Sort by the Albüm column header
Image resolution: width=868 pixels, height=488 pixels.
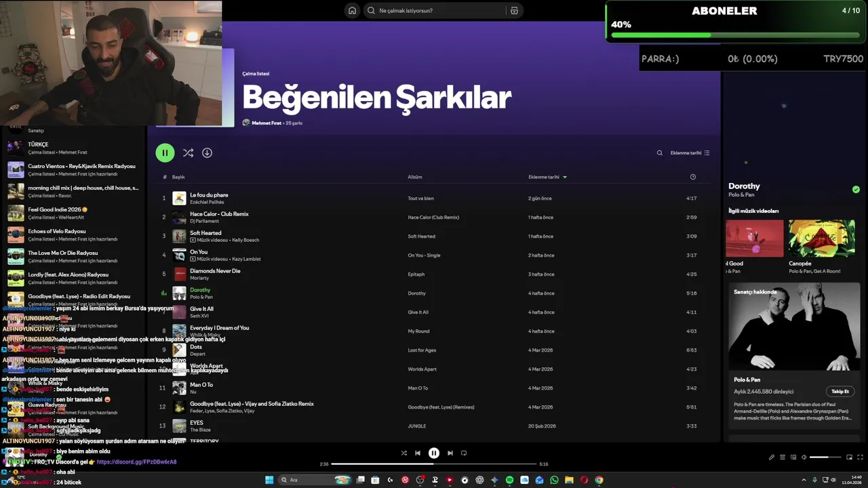tap(414, 177)
